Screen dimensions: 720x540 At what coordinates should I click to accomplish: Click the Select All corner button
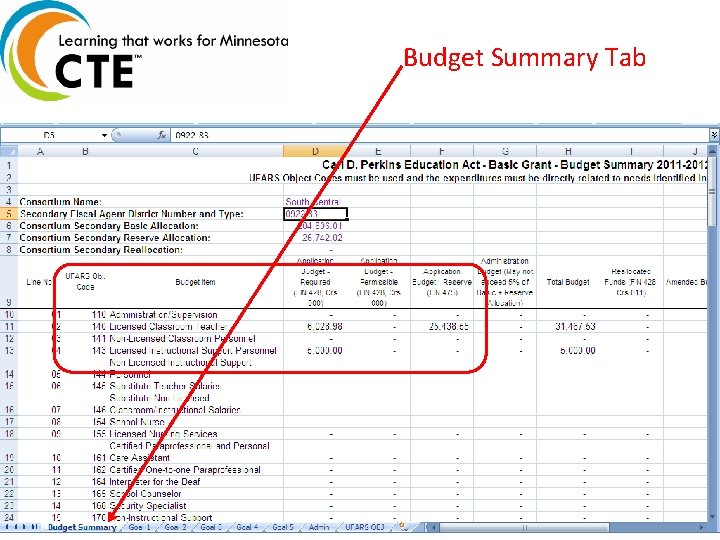pyautogui.click(x=9, y=151)
